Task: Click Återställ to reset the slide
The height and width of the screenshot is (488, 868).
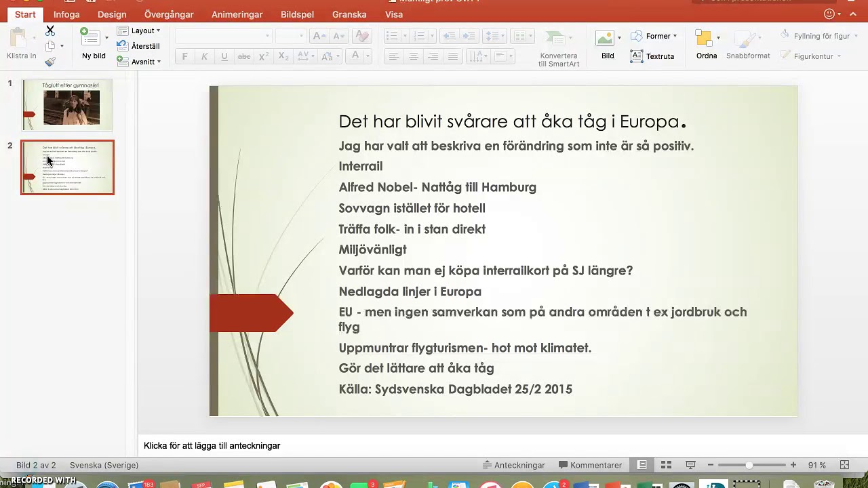Action: pyautogui.click(x=138, y=46)
